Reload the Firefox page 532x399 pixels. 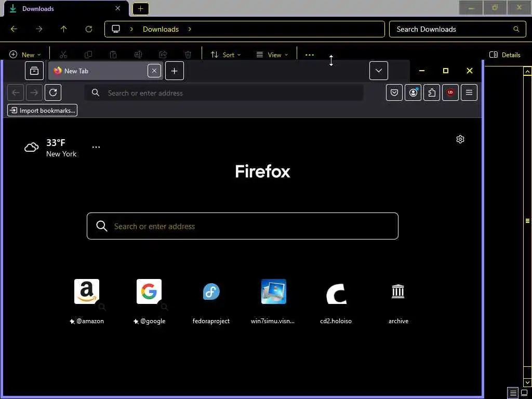(x=53, y=92)
